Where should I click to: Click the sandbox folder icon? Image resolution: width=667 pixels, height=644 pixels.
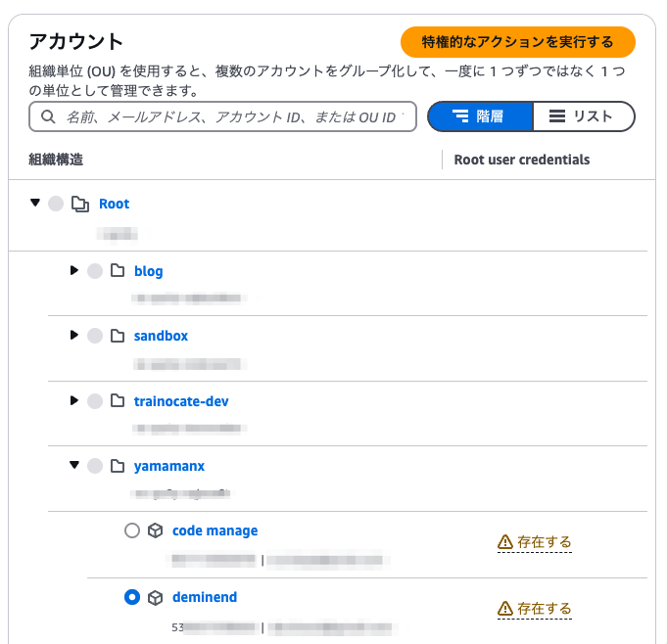coord(118,336)
